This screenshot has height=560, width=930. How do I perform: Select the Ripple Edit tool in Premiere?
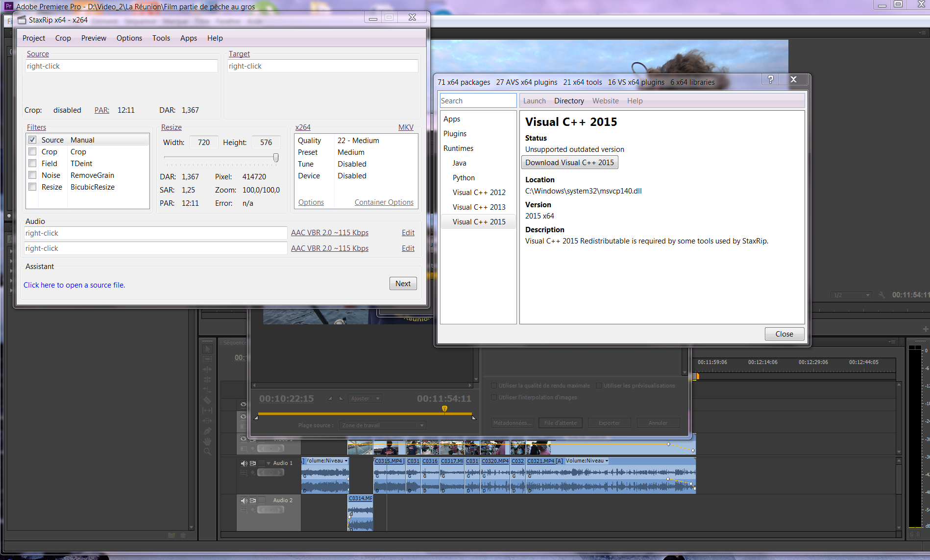pyautogui.click(x=207, y=369)
